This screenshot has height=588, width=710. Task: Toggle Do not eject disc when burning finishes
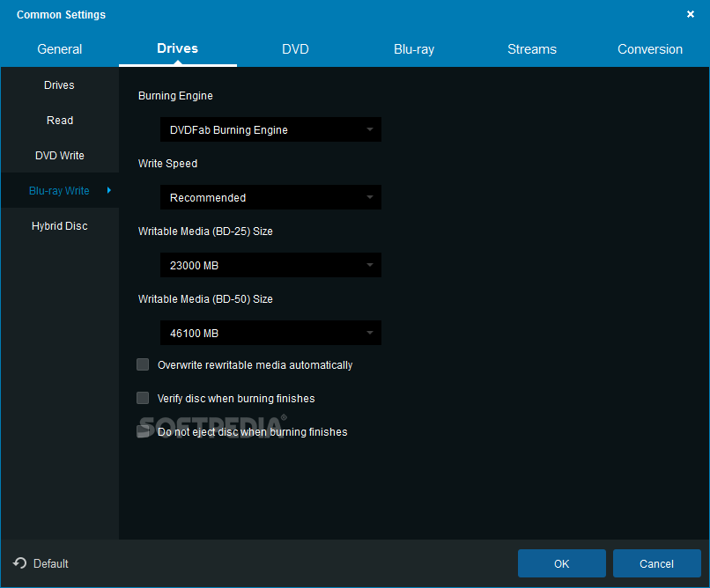point(143,431)
